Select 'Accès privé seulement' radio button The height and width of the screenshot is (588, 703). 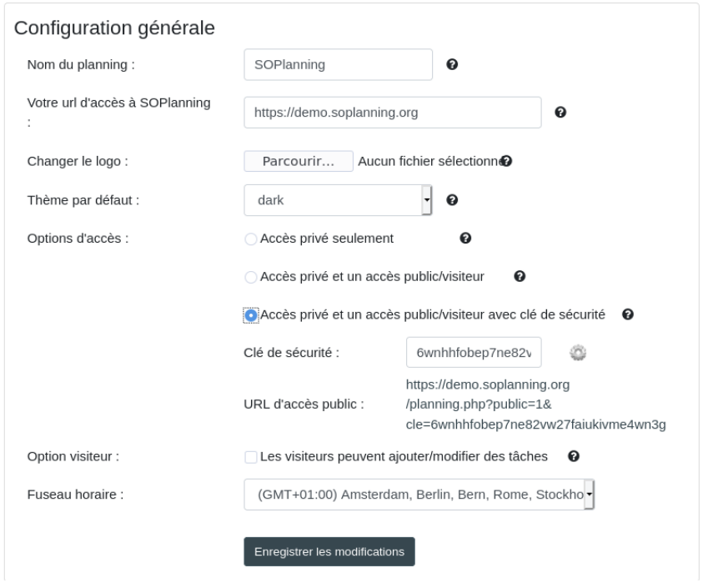[251, 239]
